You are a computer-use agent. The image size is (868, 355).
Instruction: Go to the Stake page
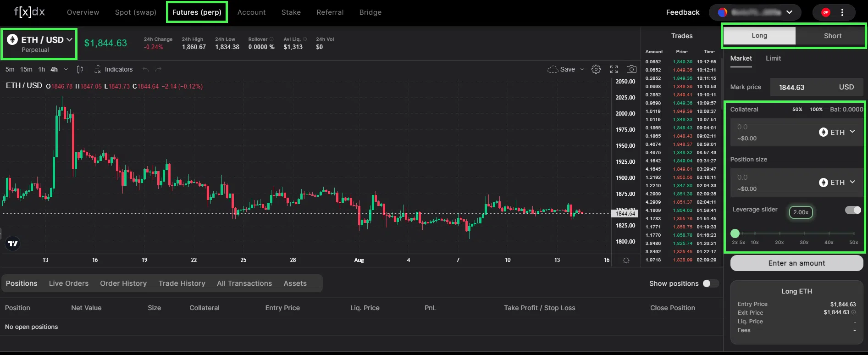coord(291,12)
